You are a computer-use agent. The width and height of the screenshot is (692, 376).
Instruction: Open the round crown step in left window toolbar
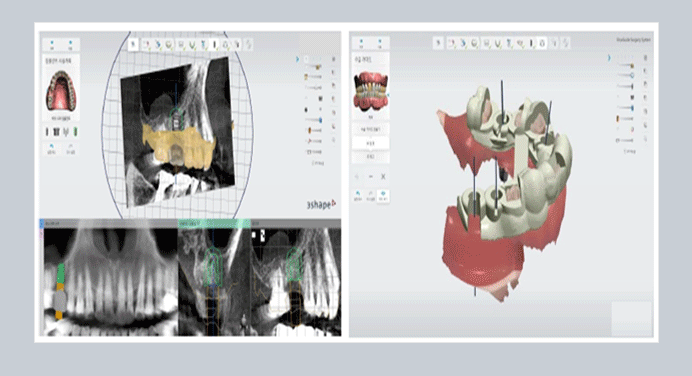[169, 44]
